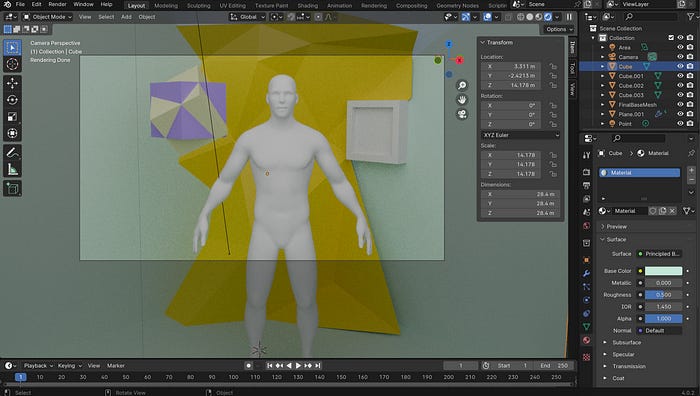Toggle camera view icon in viewport
The image size is (700, 396).
coord(462,114)
